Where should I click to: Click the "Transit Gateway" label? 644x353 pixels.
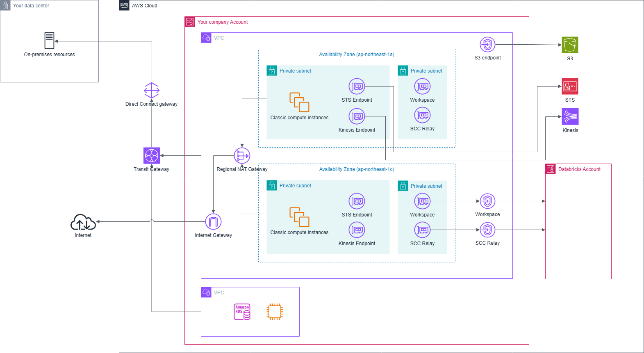click(x=151, y=169)
